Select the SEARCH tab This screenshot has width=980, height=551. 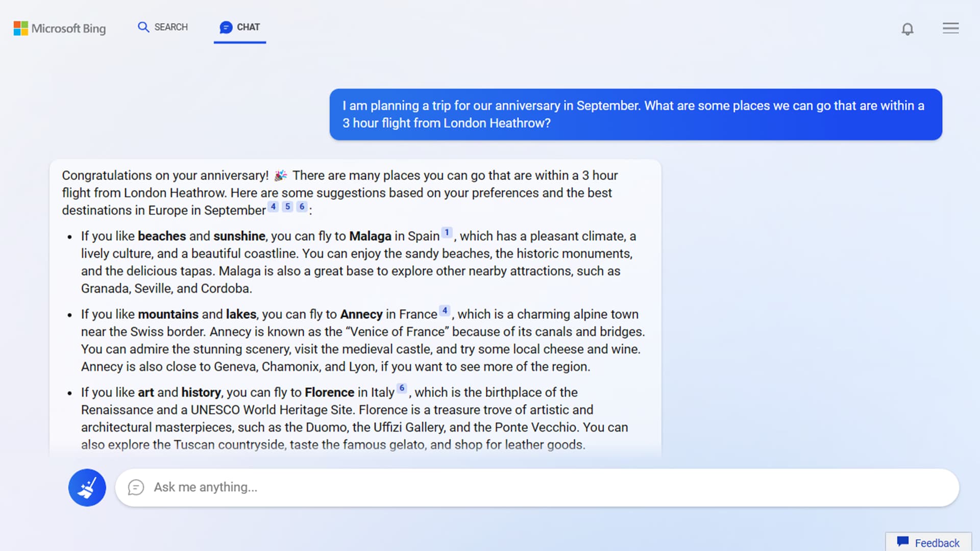tap(163, 27)
